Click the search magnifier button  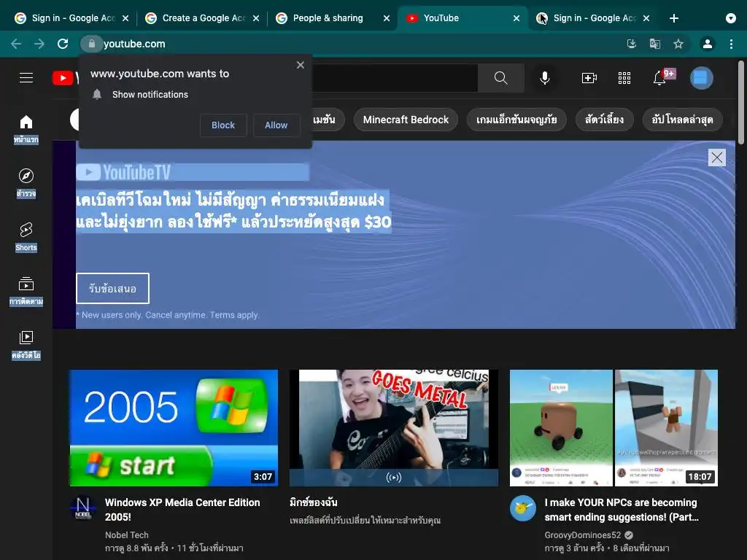[500, 78]
